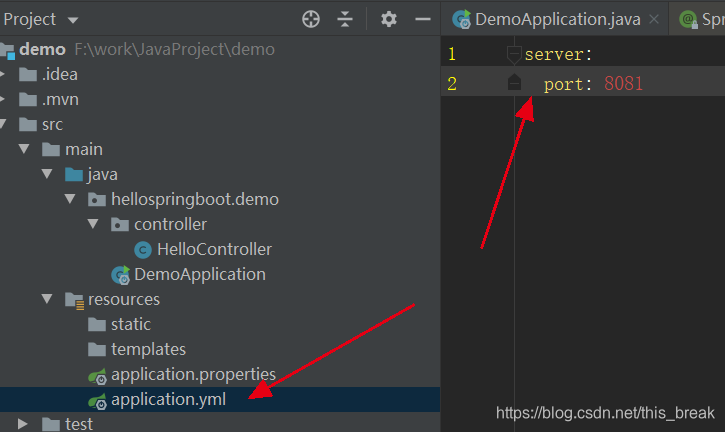Select the demo project root folder
Image resolution: width=725 pixels, height=432 pixels.
[43, 49]
